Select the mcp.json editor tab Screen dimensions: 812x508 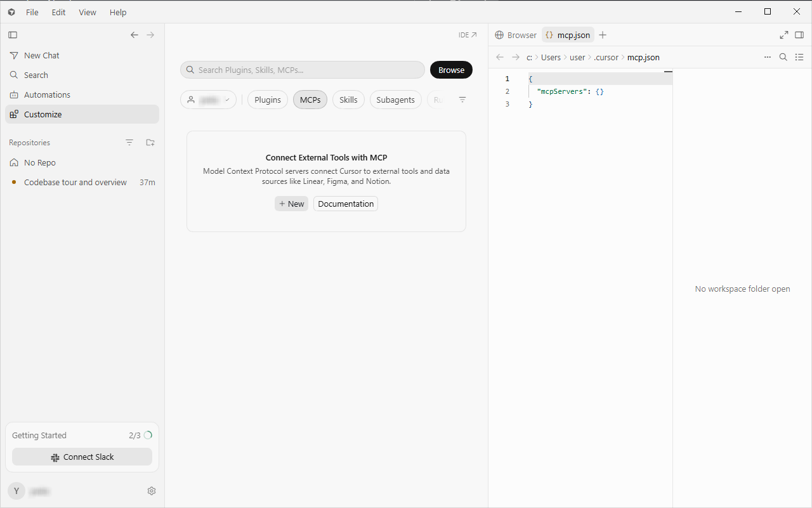[568, 35]
